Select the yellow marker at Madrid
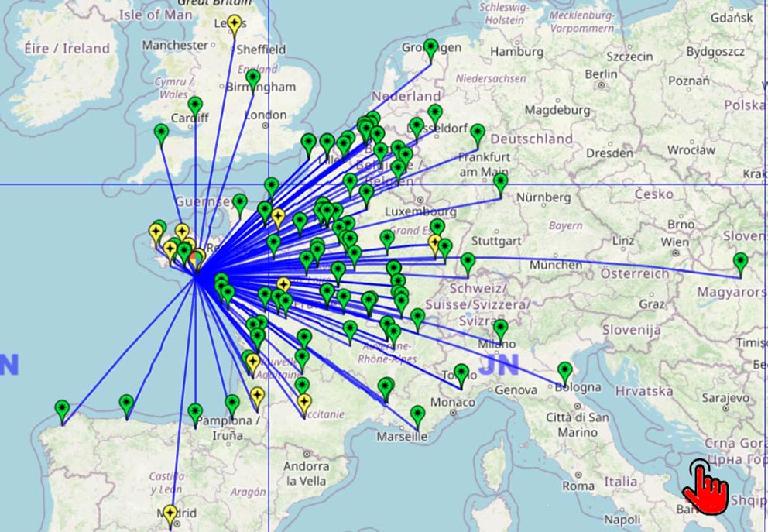Image resolution: width=768 pixels, height=532 pixels. tap(170, 513)
